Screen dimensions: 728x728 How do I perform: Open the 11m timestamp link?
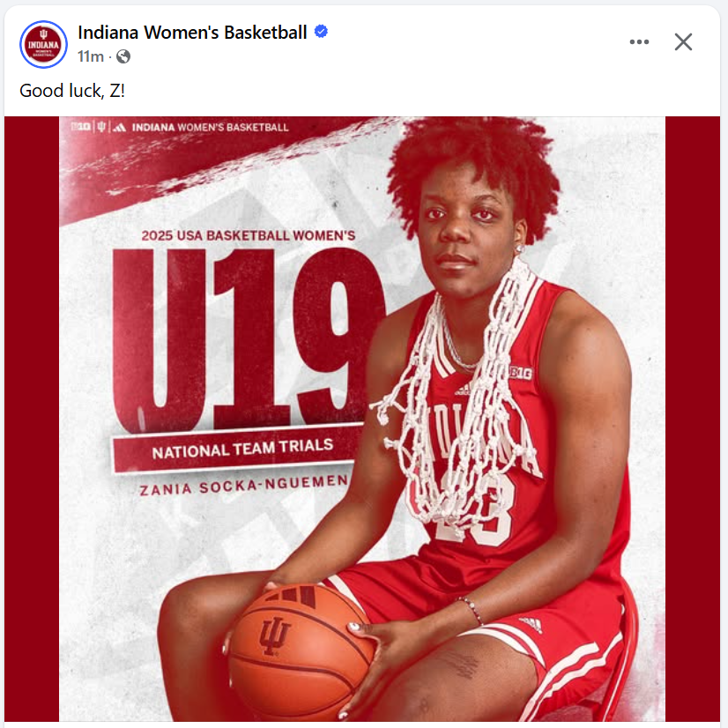[x=91, y=56]
